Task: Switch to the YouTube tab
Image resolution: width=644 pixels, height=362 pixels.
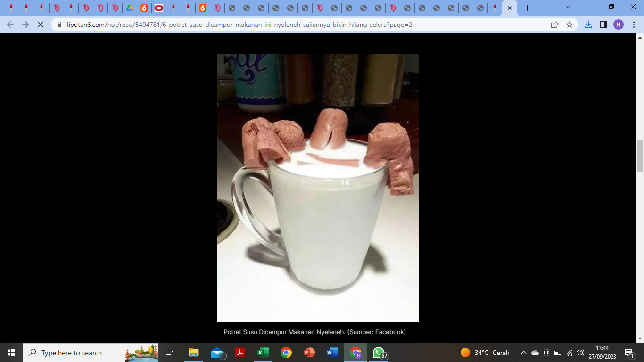Action: point(159,8)
